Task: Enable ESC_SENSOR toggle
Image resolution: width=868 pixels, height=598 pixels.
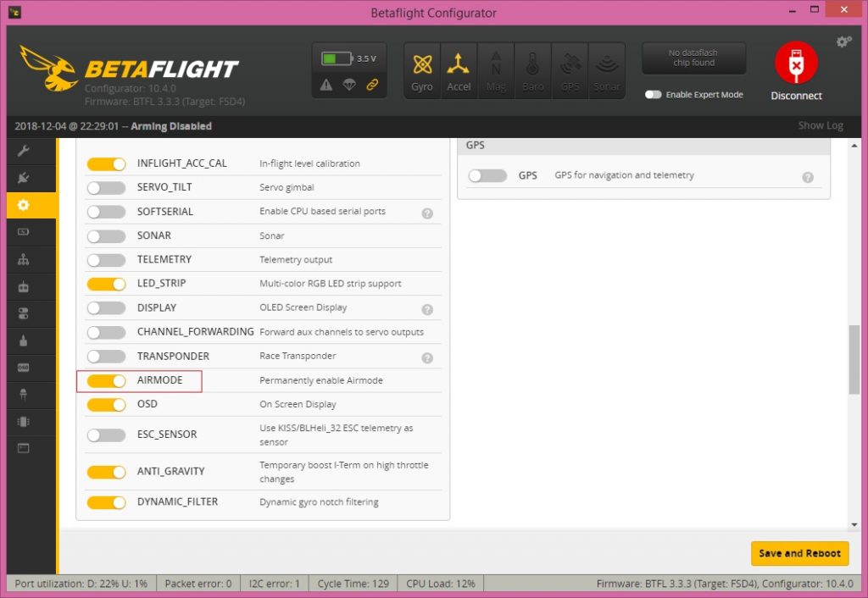Action: point(106,435)
